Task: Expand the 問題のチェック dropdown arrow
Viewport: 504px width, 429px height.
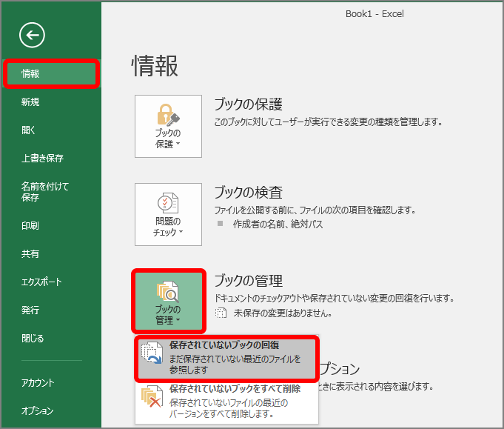Action: pyautogui.click(x=181, y=232)
